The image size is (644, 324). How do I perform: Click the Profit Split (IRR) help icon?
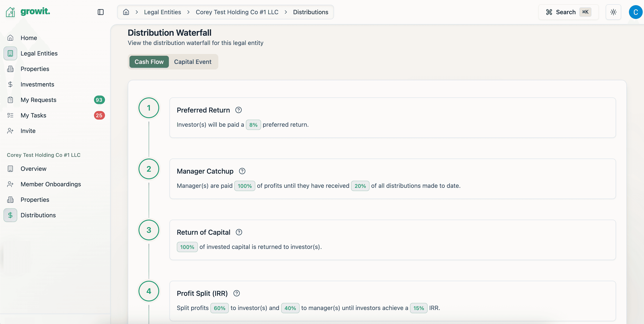point(237,293)
